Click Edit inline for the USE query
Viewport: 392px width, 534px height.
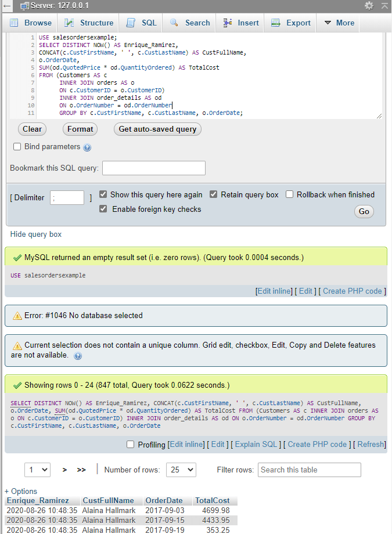[x=275, y=291]
